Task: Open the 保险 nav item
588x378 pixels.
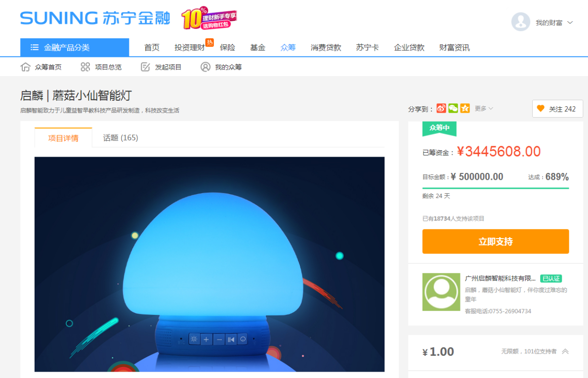Action: click(227, 47)
